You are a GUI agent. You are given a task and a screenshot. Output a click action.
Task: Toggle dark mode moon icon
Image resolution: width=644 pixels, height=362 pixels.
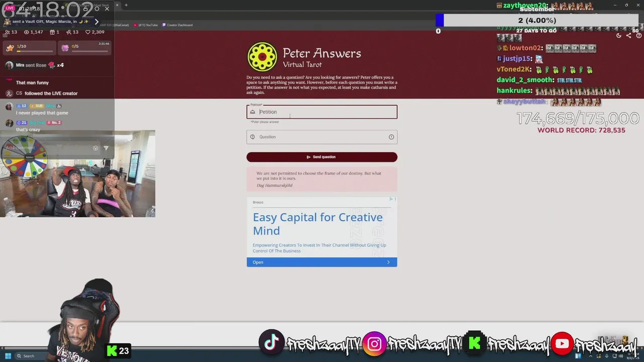619,36
